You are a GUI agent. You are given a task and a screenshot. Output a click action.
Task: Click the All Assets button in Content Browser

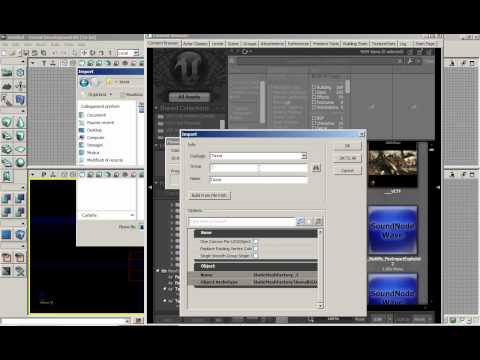pos(189,97)
